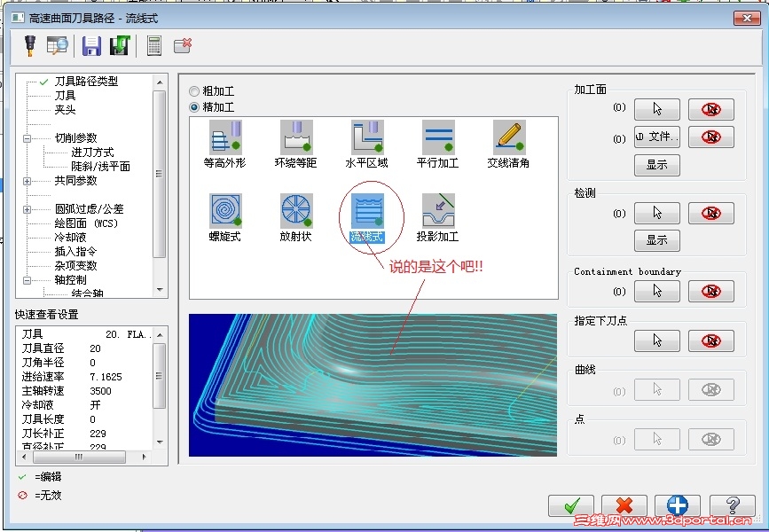Open the 绘图面 (WCS) tree page
This screenshot has width=769, height=532.
[86, 223]
